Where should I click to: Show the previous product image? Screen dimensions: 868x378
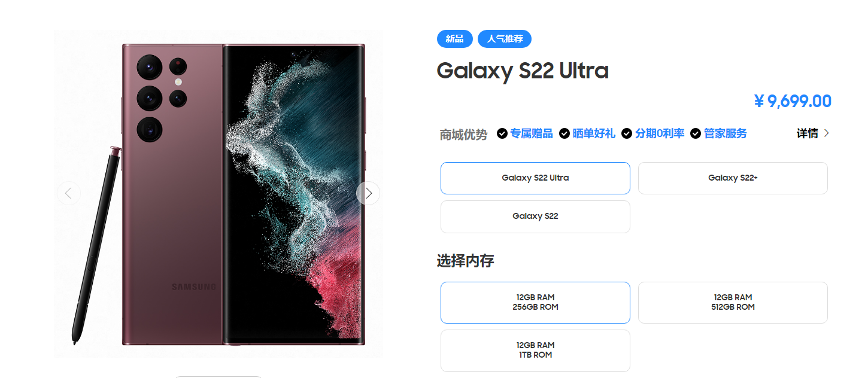(x=69, y=193)
